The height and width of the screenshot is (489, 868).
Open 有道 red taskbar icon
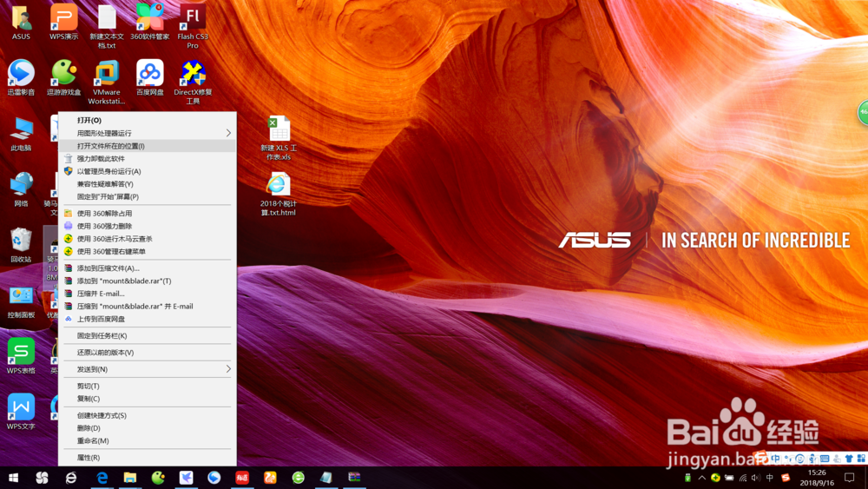click(242, 478)
